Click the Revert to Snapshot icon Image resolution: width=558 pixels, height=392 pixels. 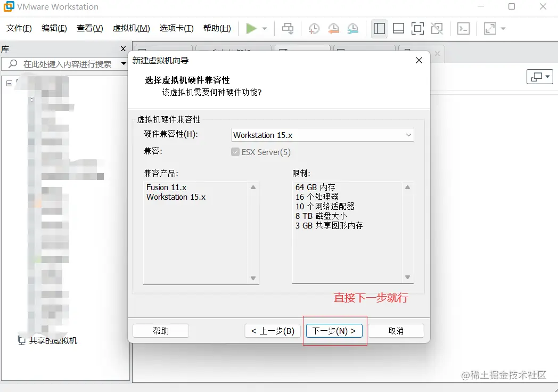pyautogui.click(x=333, y=28)
